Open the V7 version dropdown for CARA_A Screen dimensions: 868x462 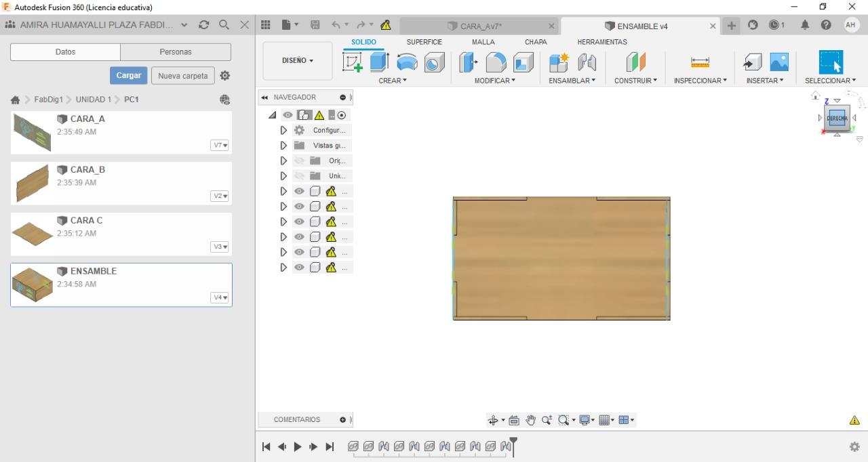pos(220,145)
